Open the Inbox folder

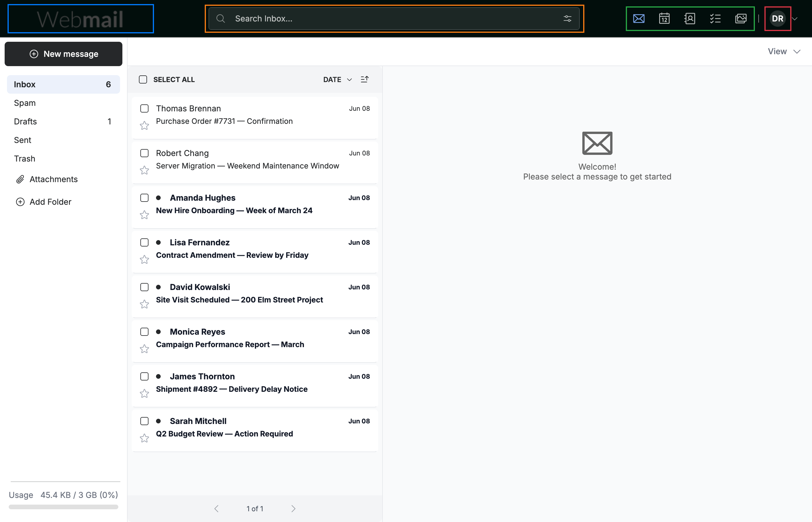(x=64, y=84)
